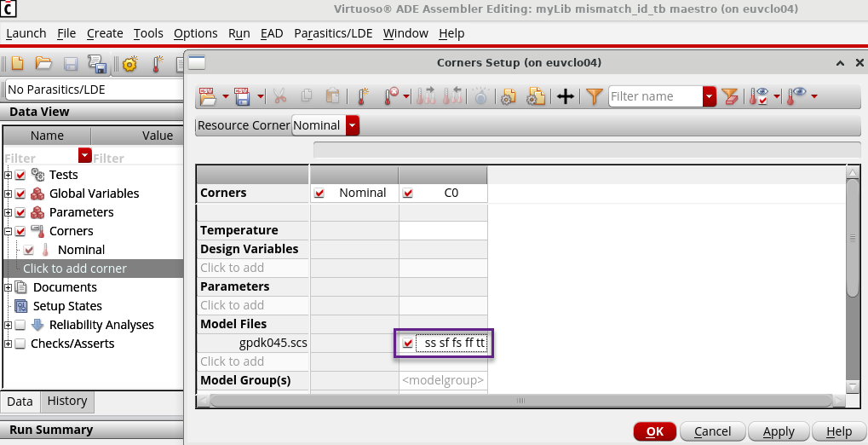Viewport: 868px width, 445px height.
Task: Click the corners group icon with left arrow
Action: (453, 96)
